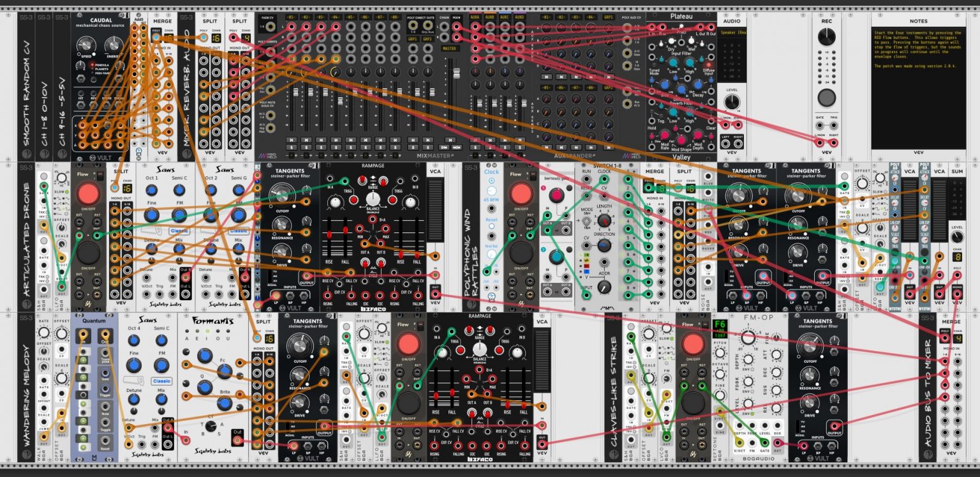Image resolution: width=980 pixels, height=477 pixels.
Task: Click the Switch 1-8 LENGTH knob
Action: (604, 221)
